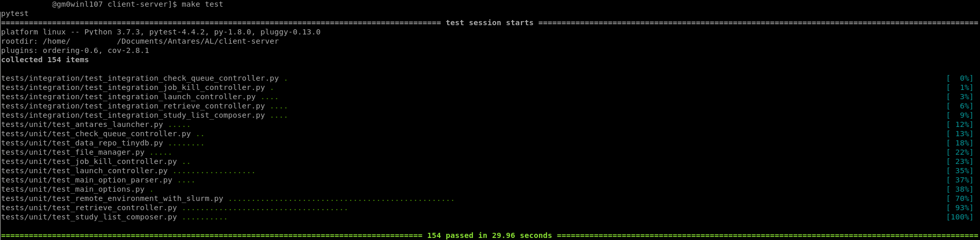
Task: Click tests/unit/test_main_option_parser.py line
Action: point(98,180)
